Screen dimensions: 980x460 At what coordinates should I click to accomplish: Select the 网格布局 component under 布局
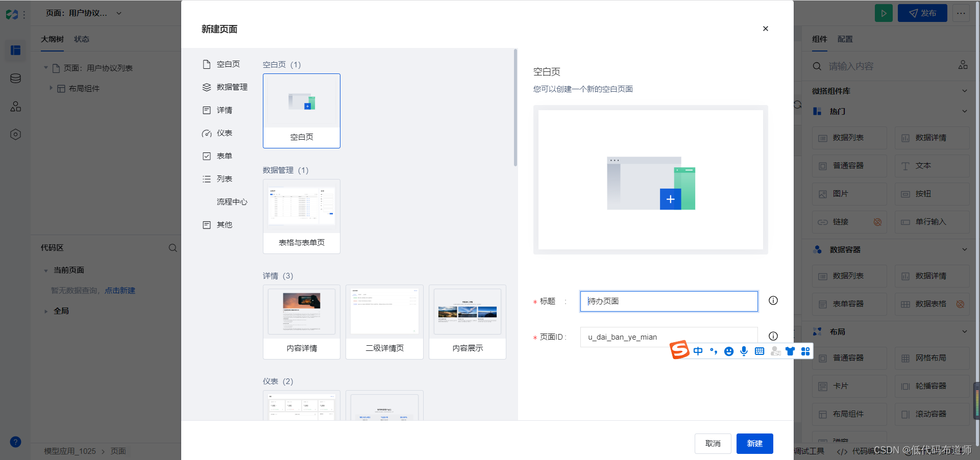[932, 358]
